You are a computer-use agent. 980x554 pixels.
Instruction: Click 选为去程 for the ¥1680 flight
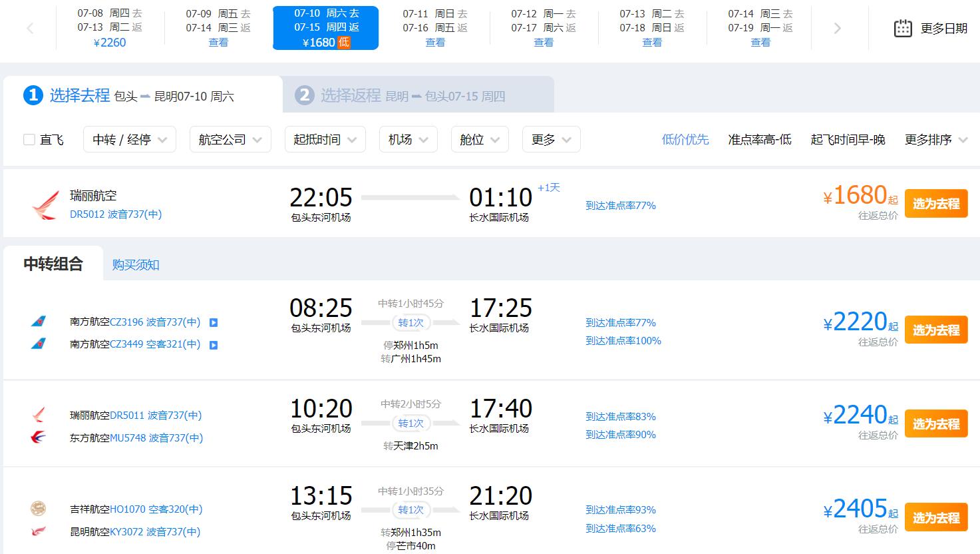pyautogui.click(x=935, y=203)
